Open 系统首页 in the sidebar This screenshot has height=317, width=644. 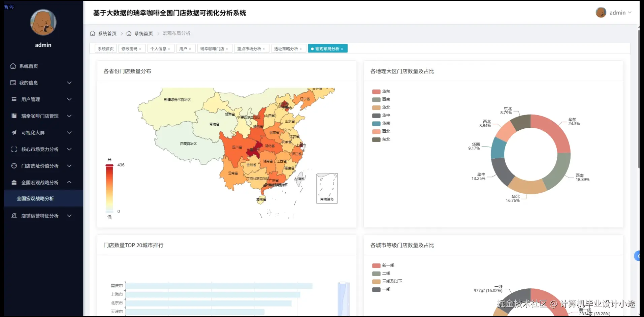pos(43,66)
